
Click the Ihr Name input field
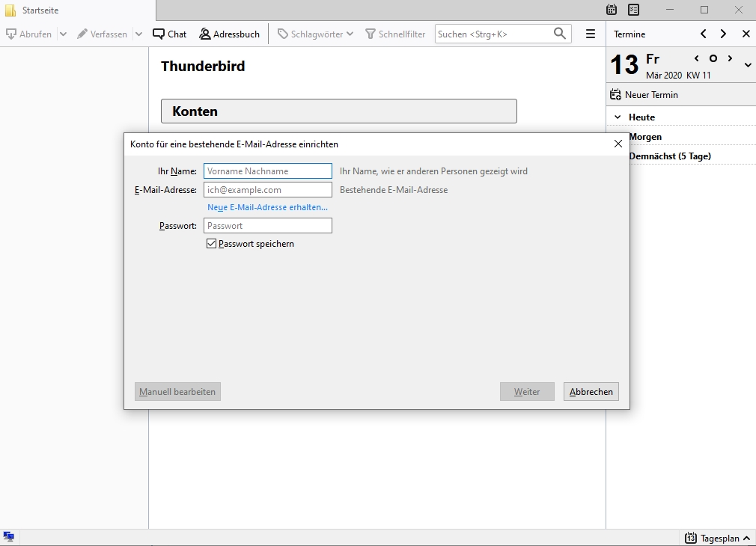click(x=267, y=171)
